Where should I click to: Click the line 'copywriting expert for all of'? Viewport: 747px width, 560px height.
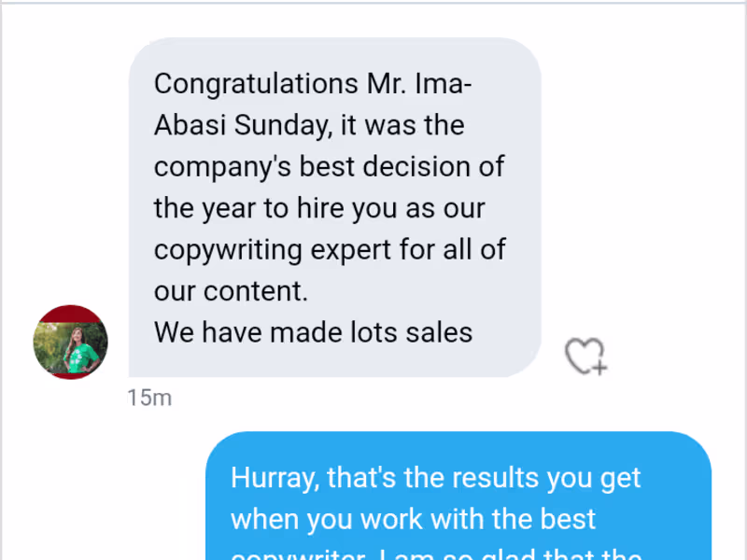(x=330, y=250)
